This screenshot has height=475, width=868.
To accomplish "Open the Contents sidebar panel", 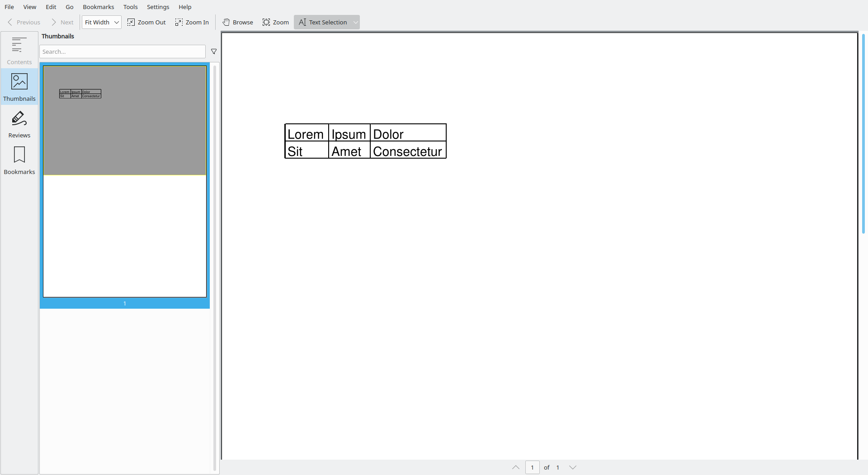I will tap(19, 51).
